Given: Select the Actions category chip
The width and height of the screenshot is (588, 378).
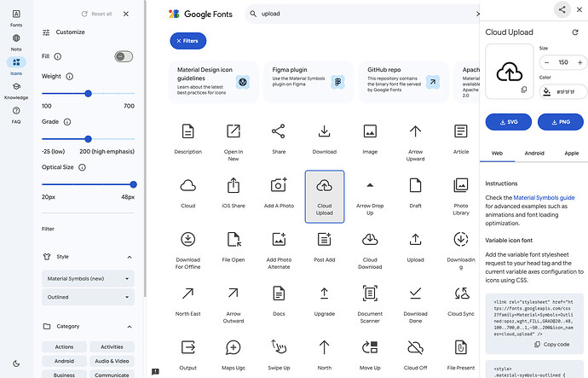Looking at the screenshot, I should click(x=64, y=346).
